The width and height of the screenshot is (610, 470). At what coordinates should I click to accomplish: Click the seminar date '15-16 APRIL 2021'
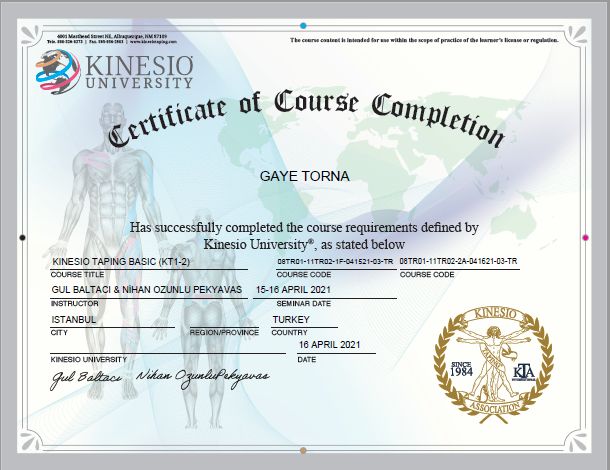click(292, 290)
